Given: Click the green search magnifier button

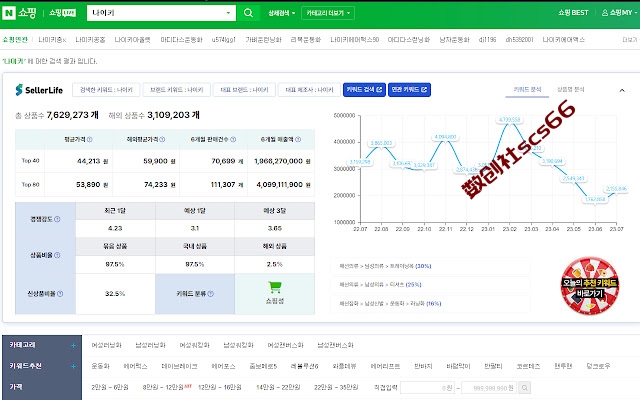Looking at the screenshot, I should pos(248,13).
